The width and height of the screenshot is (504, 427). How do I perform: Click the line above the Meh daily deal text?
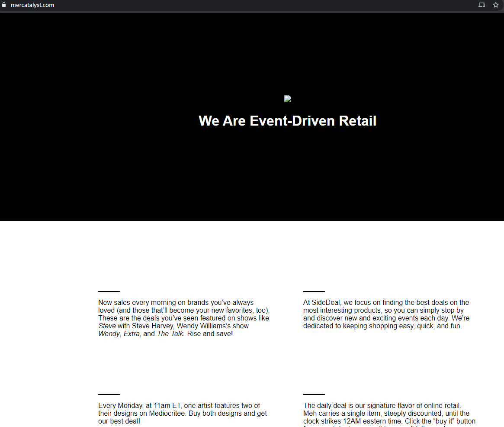click(314, 395)
